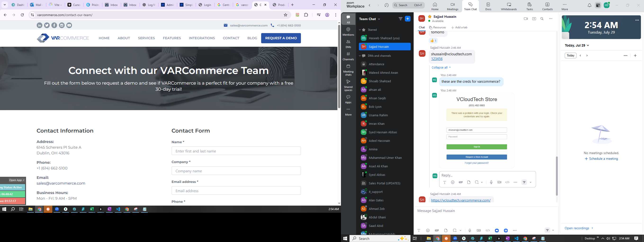Image resolution: width=644 pixels, height=242 pixels.
Task: Open Zoom notifications bell
Action: [x=590, y=5]
